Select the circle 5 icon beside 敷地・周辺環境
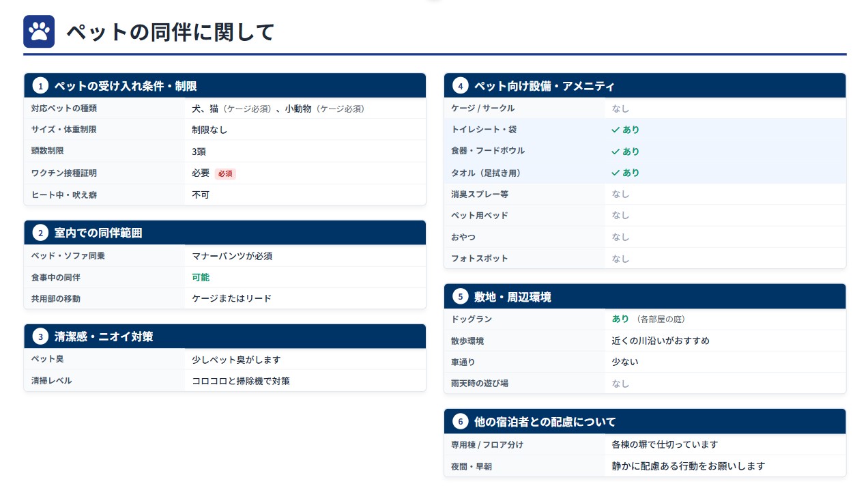The width and height of the screenshot is (868, 486). [x=460, y=296]
